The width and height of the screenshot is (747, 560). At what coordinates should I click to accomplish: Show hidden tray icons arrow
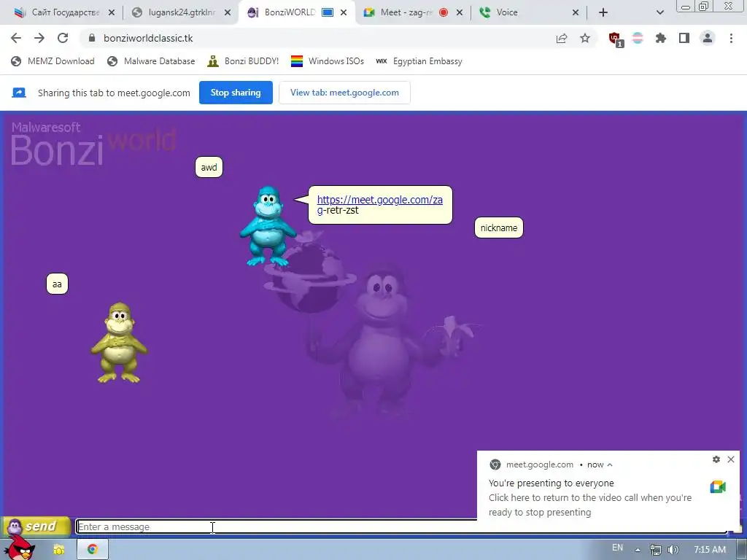tap(638, 550)
